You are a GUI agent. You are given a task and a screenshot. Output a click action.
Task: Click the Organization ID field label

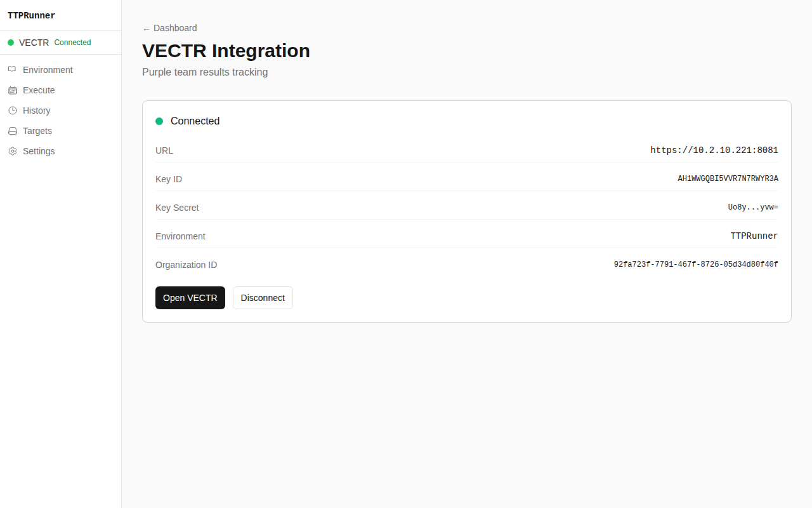tap(186, 265)
